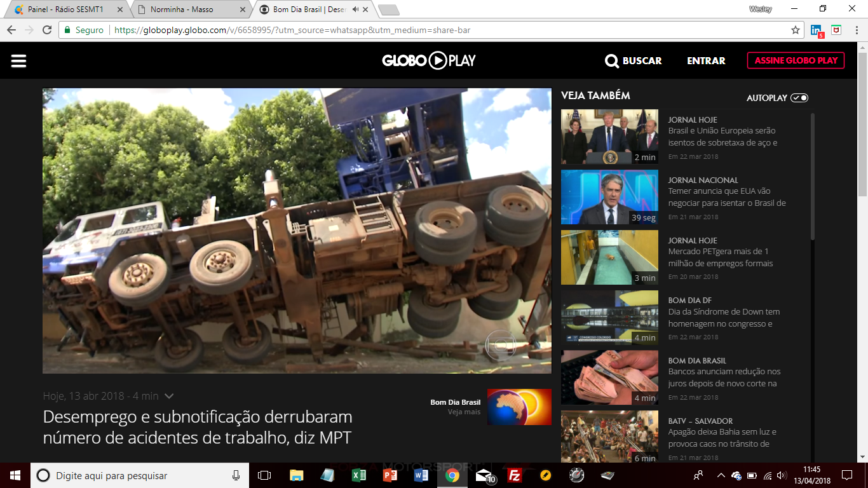
Task: Bookmark this page with the star icon
Action: tap(795, 30)
